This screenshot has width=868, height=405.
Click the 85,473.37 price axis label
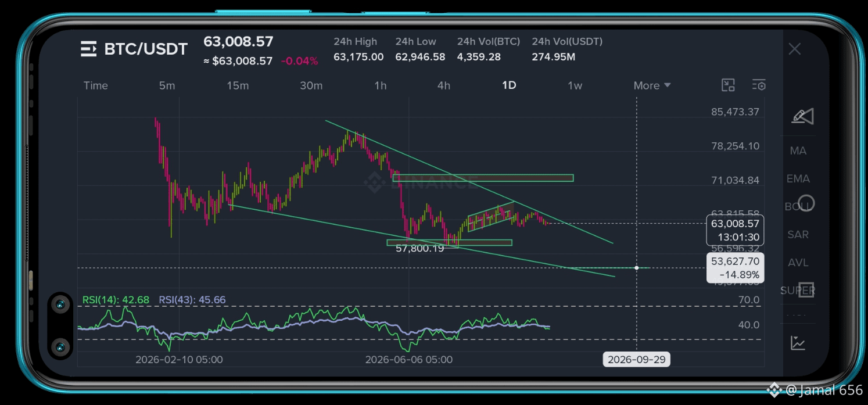pyautogui.click(x=735, y=112)
